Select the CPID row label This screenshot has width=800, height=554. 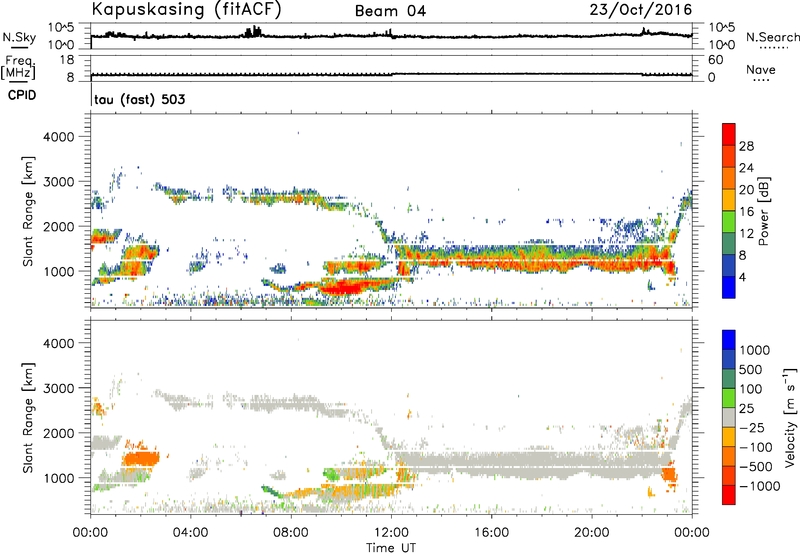point(22,95)
